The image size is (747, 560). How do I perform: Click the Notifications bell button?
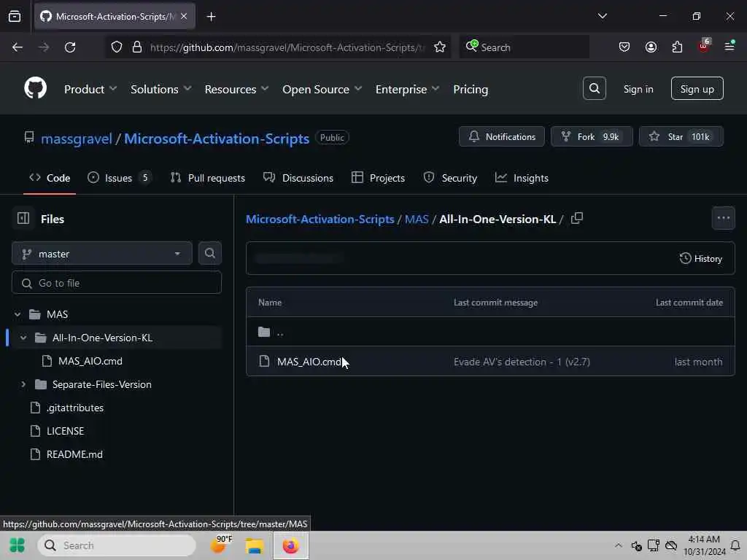pyautogui.click(x=502, y=136)
